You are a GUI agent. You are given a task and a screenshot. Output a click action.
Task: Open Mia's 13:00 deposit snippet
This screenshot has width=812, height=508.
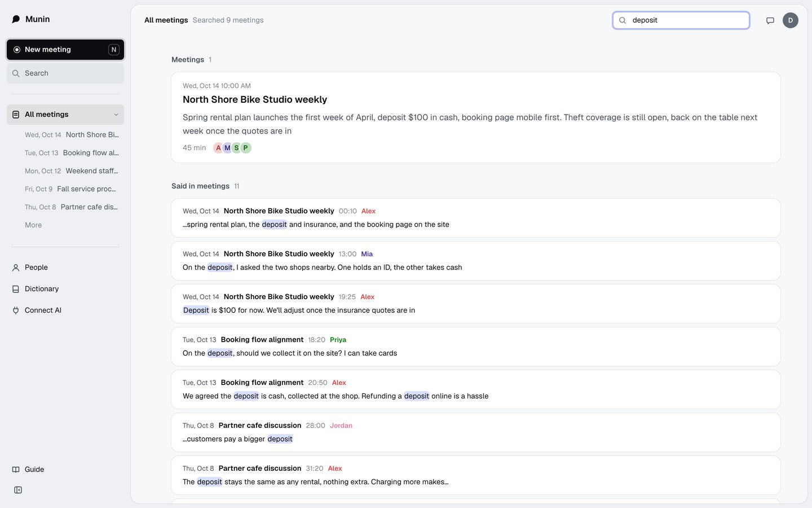coord(476,261)
